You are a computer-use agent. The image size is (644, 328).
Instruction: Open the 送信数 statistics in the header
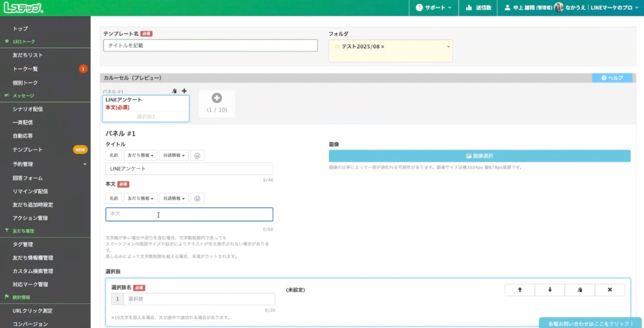click(x=478, y=8)
